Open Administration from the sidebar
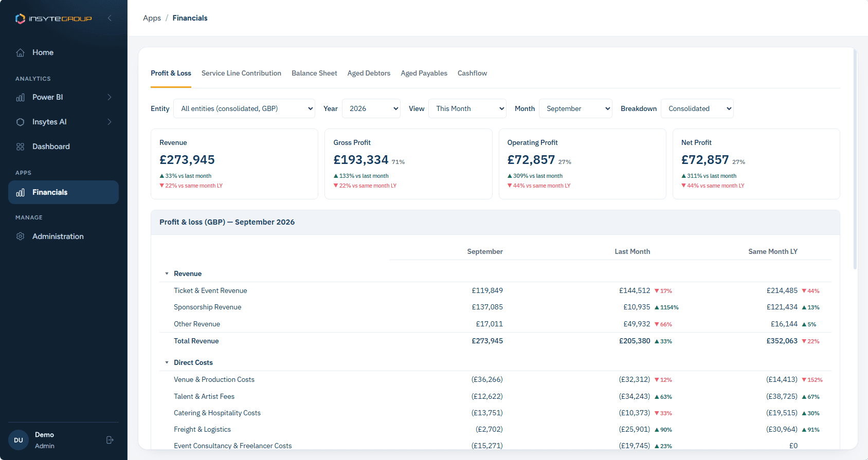Image resolution: width=868 pixels, height=460 pixels. pos(63,236)
